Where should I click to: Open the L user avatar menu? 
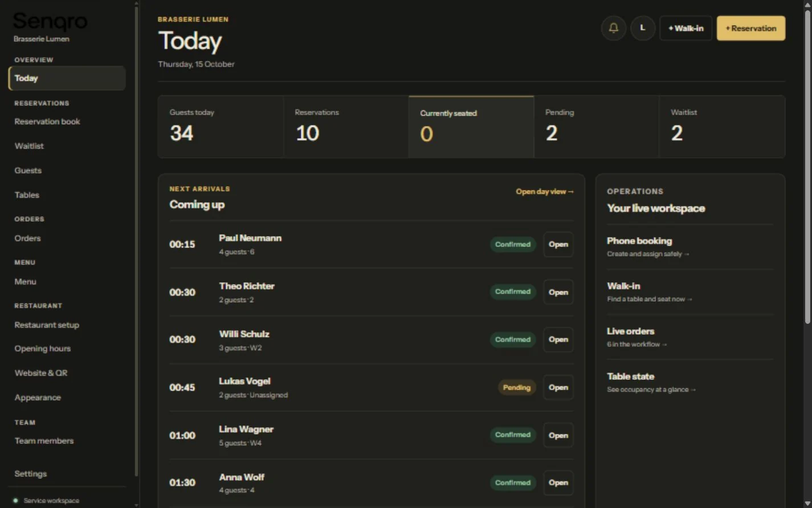[643, 28]
